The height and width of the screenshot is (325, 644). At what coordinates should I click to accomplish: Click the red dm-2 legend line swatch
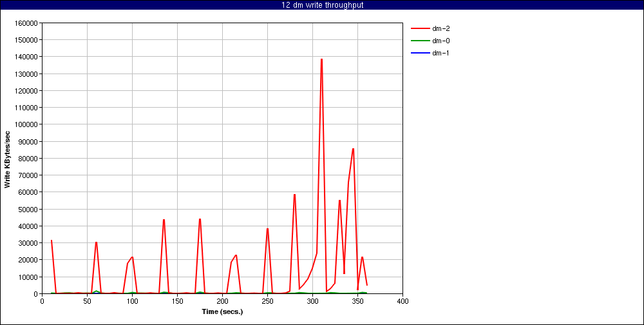pyautogui.click(x=420, y=28)
